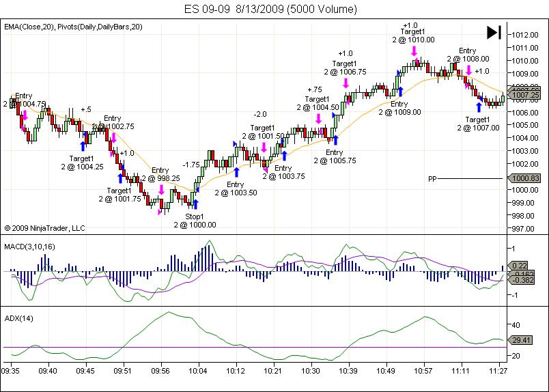The width and height of the screenshot is (549, 392).
Task: Click the Target1 2 @ 1001.75 annotation
Action: [119, 195]
